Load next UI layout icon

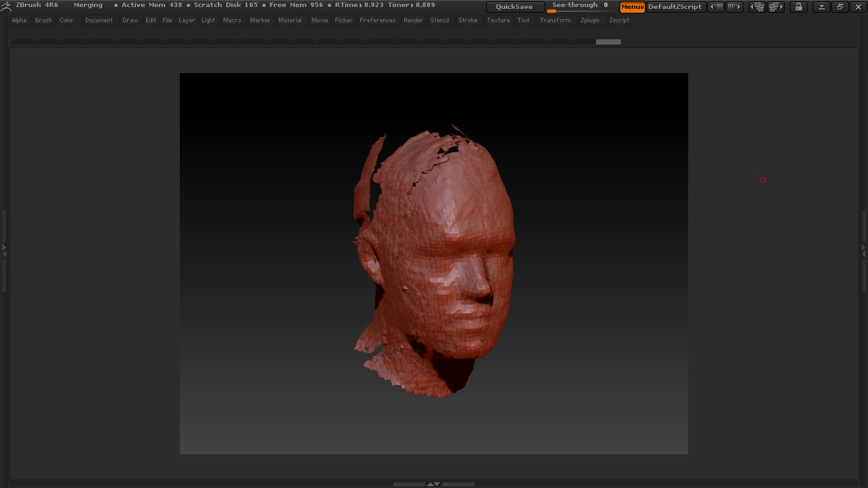click(x=776, y=7)
